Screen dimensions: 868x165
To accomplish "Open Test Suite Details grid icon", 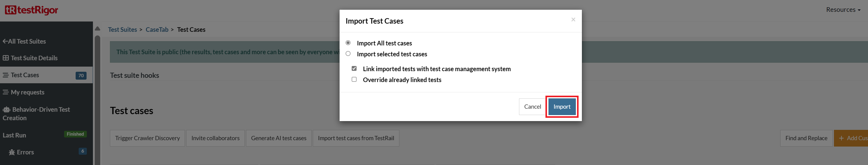I will click(x=6, y=58).
